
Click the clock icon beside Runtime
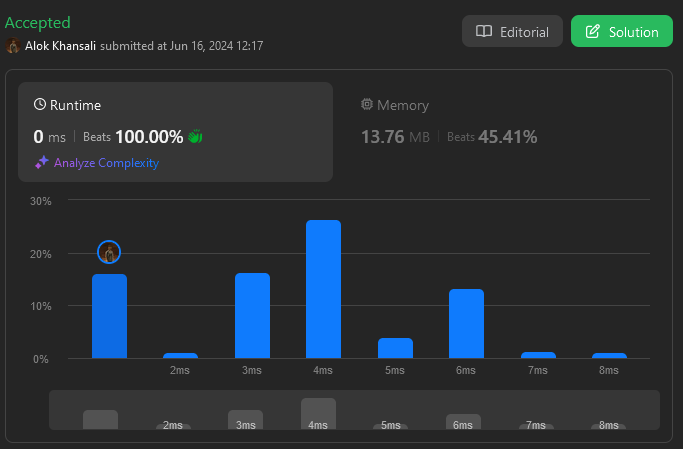click(x=40, y=105)
